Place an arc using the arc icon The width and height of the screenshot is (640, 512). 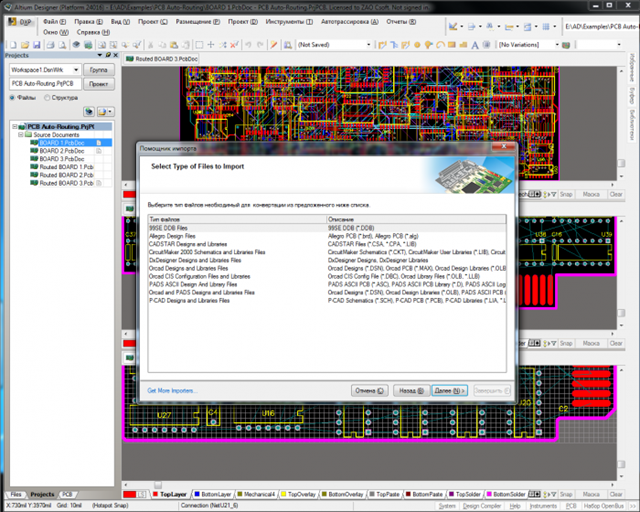pos(440,45)
